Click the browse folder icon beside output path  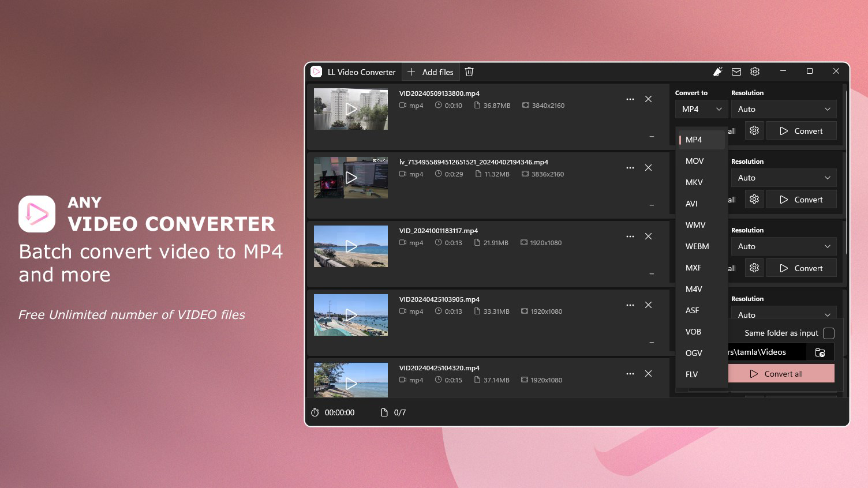click(x=820, y=352)
